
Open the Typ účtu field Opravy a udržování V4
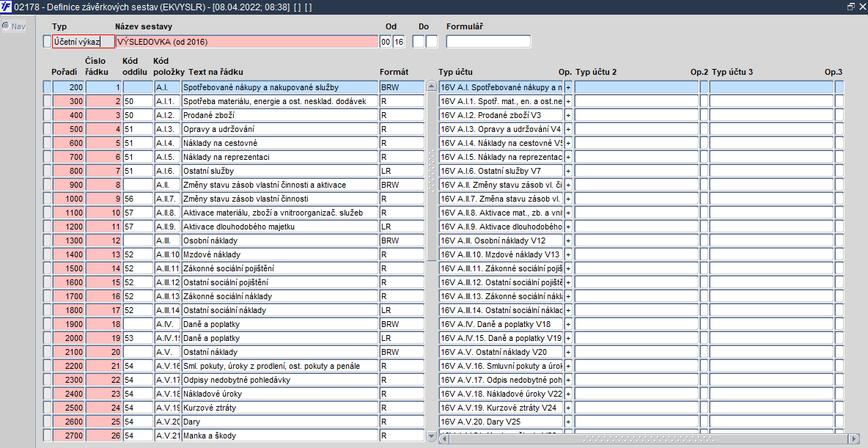501,129
